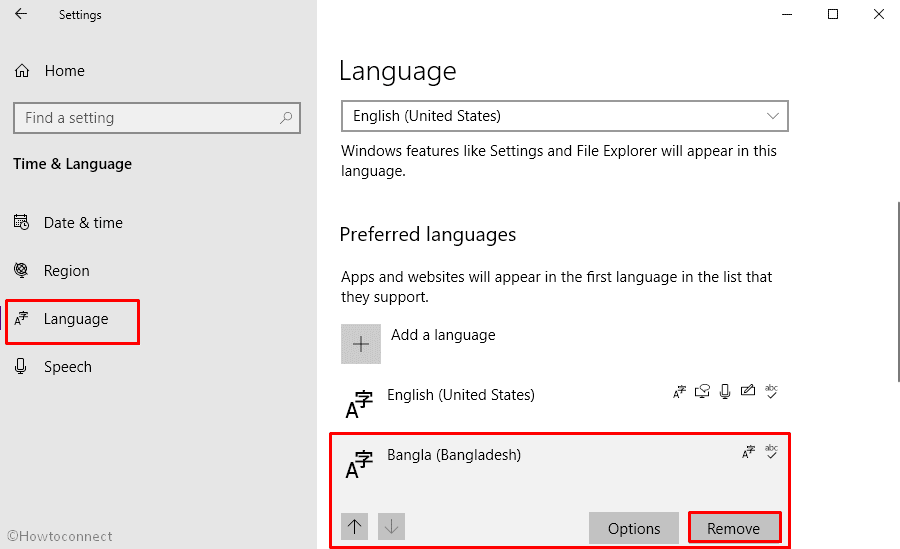The width and height of the screenshot is (900, 549).
Task: Open Options for Bangla language
Action: [634, 528]
